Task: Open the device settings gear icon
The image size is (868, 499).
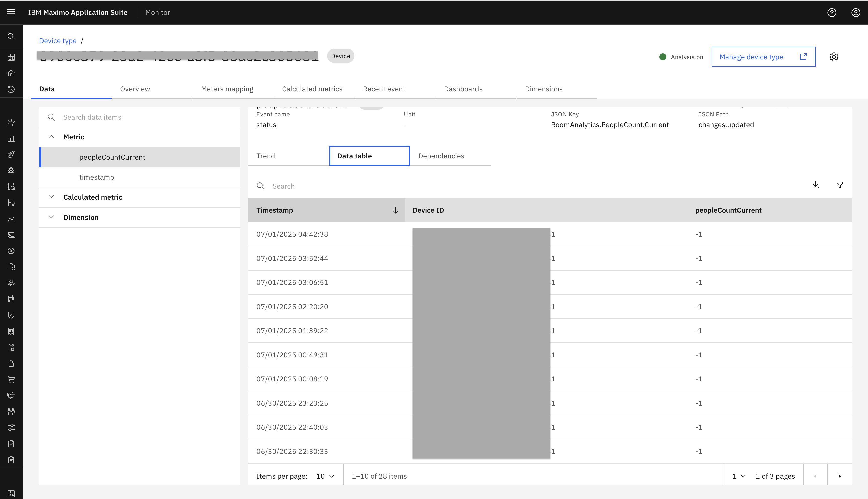Action: [834, 57]
